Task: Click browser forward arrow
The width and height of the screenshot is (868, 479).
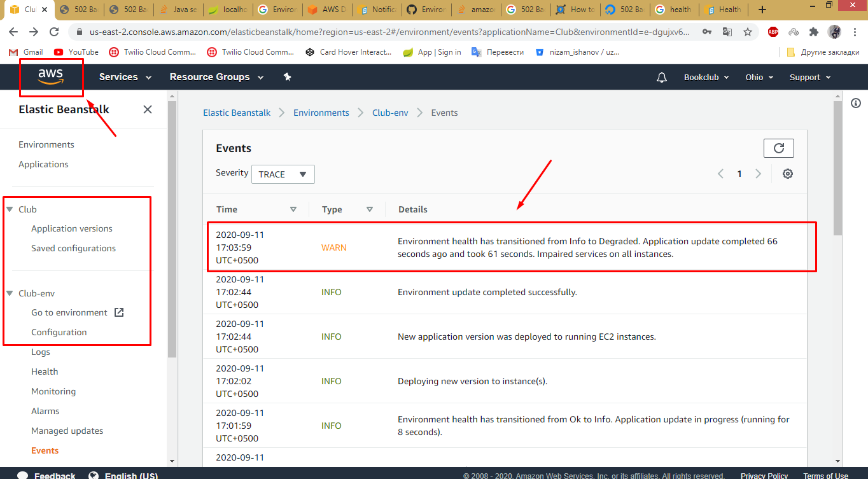Action: tap(34, 32)
